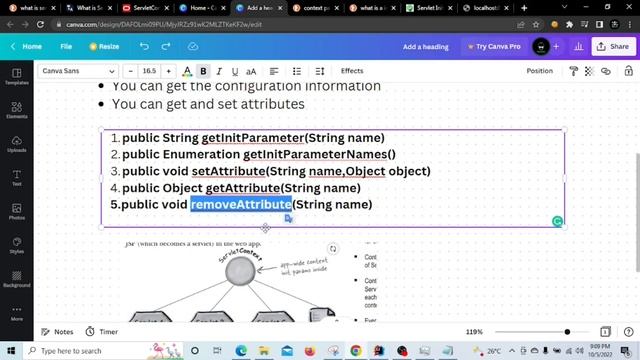Select the Text tool in sidebar

tap(17, 178)
